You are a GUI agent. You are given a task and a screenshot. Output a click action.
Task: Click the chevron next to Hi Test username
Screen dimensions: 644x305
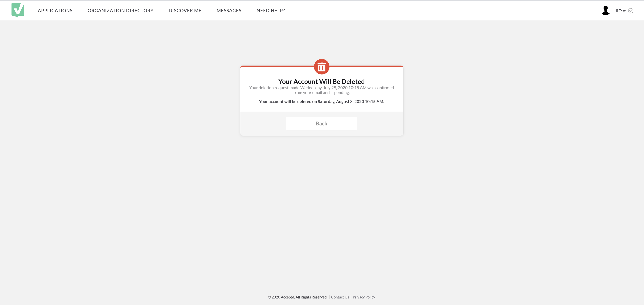point(631,10)
